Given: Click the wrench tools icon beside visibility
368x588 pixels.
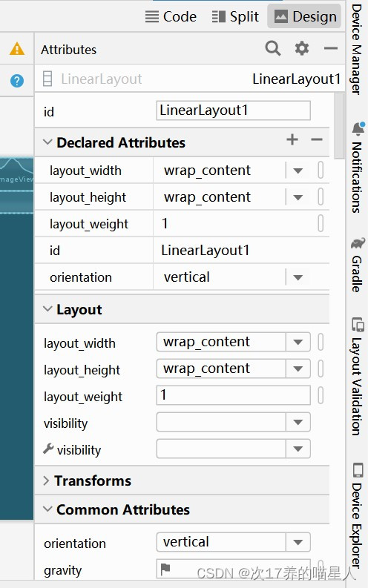Looking at the screenshot, I should (48, 448).
